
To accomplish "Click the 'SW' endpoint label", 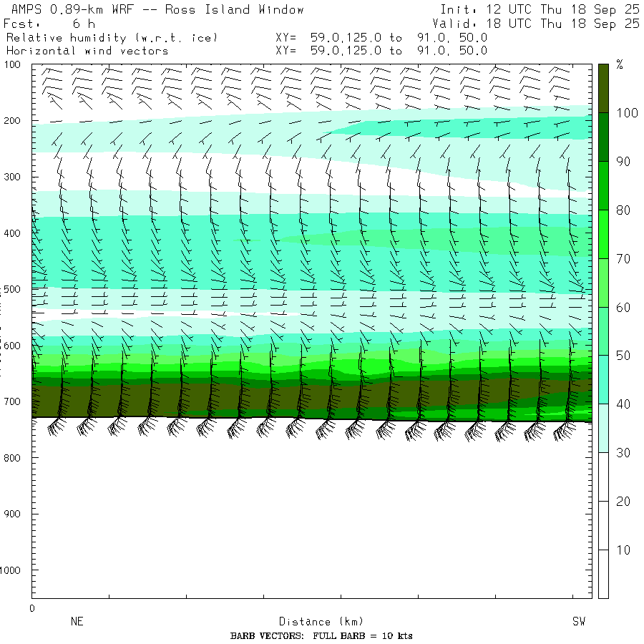I will point(579,621).
